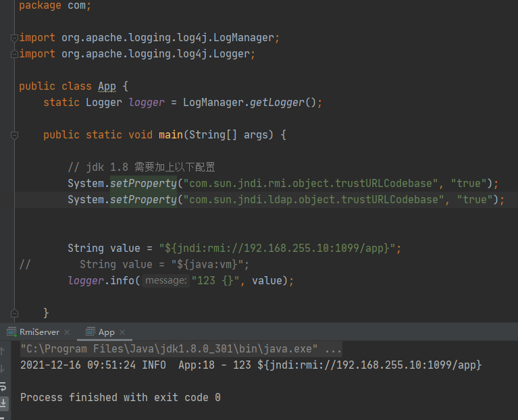Toggle soft-wrap in the console
The image size is (518, 420).
point(3,386)
